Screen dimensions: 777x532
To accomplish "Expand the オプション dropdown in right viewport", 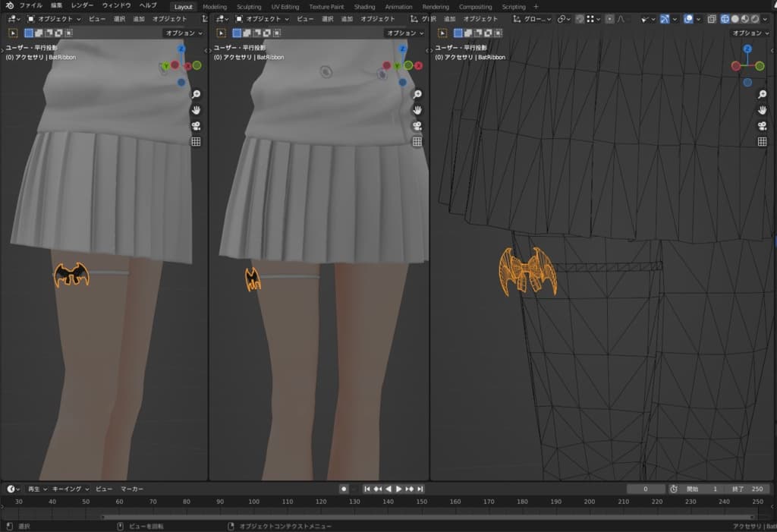I will point(750,33).
